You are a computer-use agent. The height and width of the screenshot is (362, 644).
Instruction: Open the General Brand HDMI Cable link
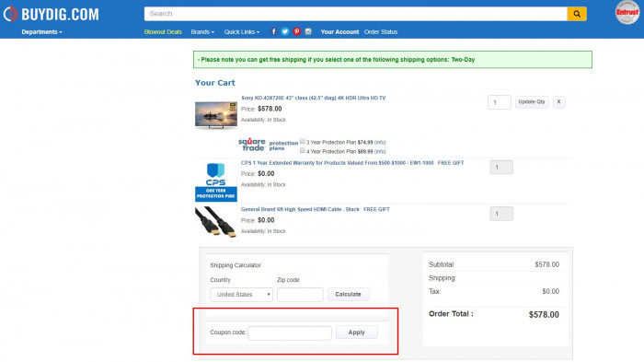[x=300, y=209]
